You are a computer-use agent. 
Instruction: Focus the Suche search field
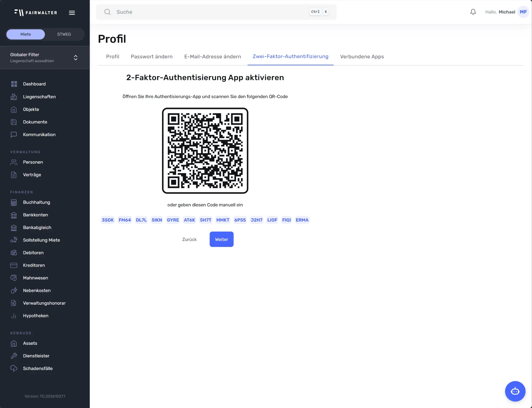216,12
